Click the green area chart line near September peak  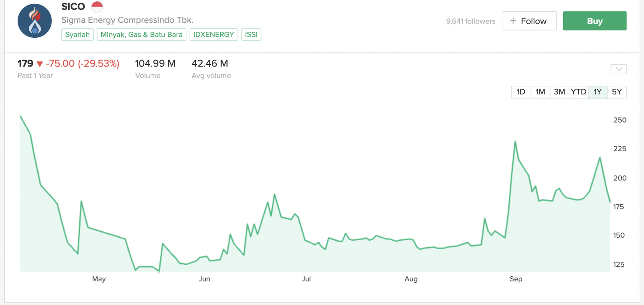(x=516, y=142)
